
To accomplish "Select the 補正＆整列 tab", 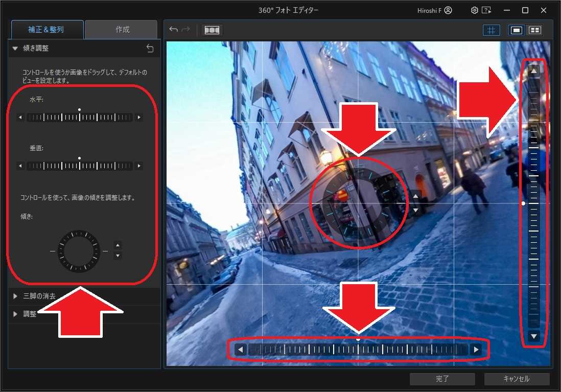I will pos(46,29).
